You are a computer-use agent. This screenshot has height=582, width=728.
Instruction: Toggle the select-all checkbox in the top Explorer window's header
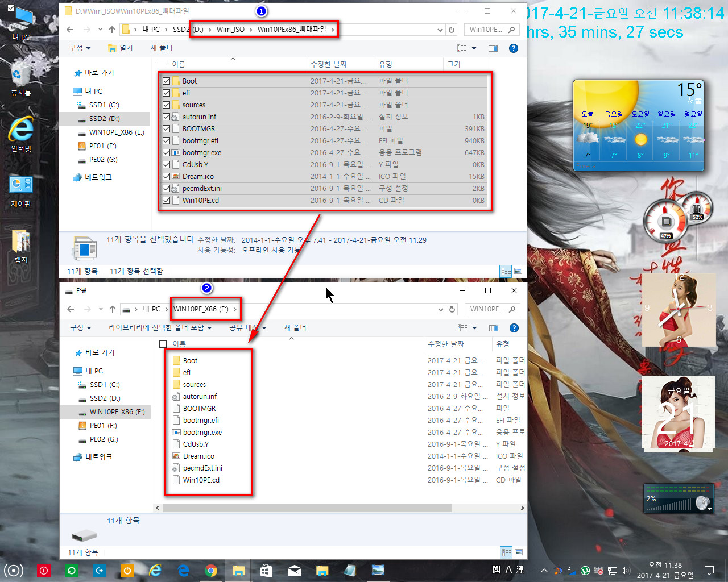tap(163, 65)
